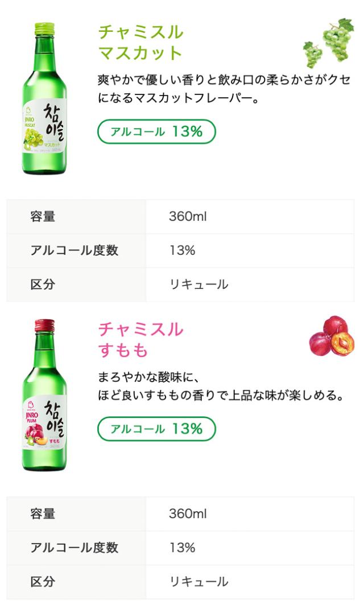364x608 pixels.
Task: Click アルコール度数 label in Muscat table
Action: point(74,250)
